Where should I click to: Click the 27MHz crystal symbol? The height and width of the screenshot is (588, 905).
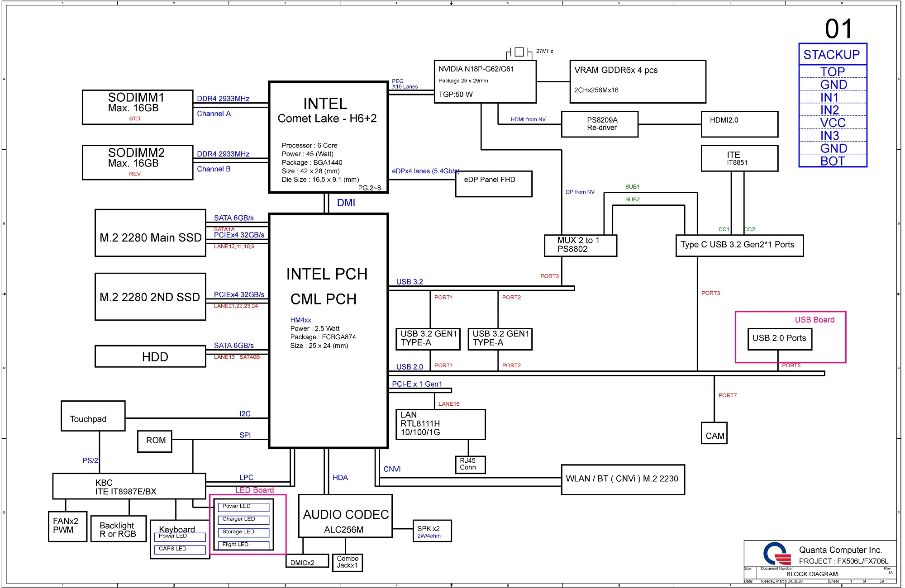pyautogui.click(x=519, y=52)
